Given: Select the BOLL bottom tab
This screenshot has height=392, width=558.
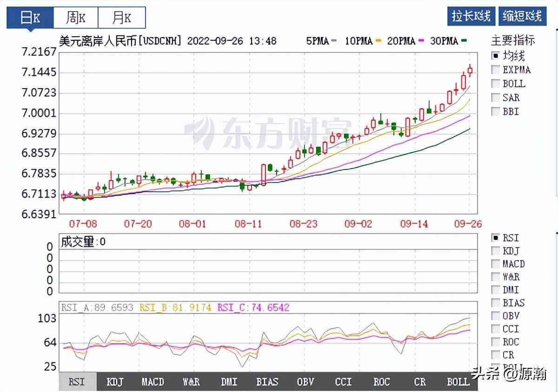Looking at the screenshot, I should tap(458, 382).
